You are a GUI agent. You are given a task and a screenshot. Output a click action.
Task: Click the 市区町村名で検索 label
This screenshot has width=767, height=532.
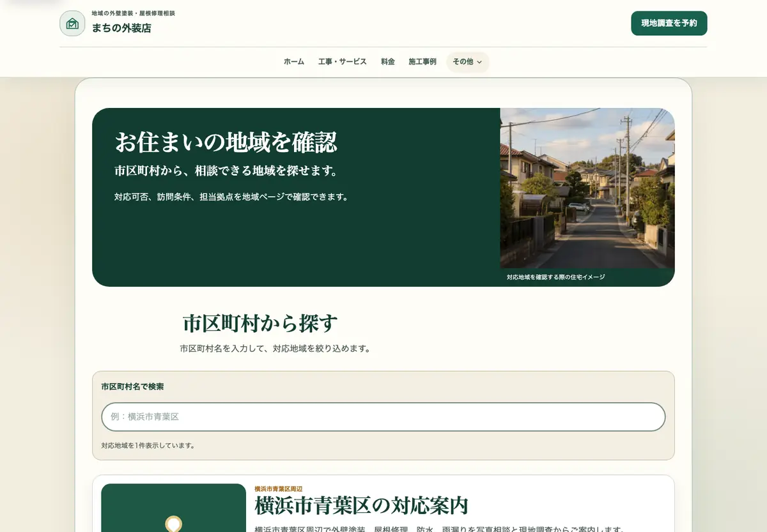point(132,386)
